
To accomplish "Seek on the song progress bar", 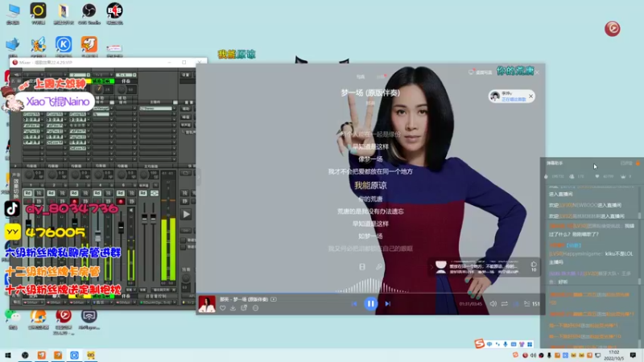I will tap(370, 294).
